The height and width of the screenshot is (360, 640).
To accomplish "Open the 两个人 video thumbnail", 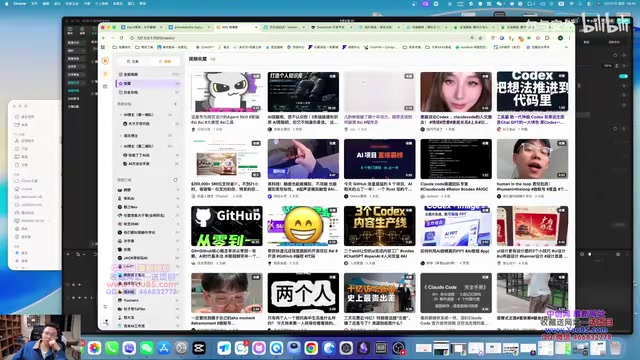I will coord(303,293).
